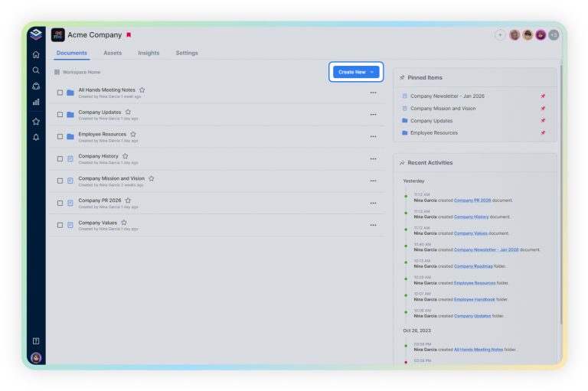This screenshot has height=391, width=588.
Task: Open starred items from the sidebar star
Action: pos(36,122)
